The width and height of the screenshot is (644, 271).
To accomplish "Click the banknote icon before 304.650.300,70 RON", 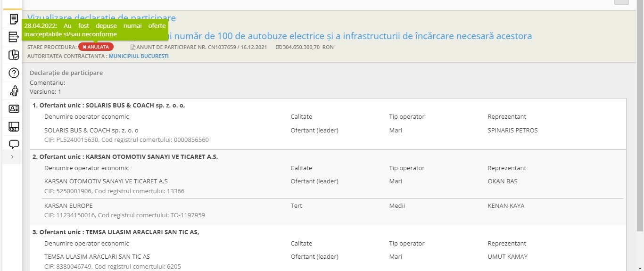I will pyautogui.click(x=279, y=47).
